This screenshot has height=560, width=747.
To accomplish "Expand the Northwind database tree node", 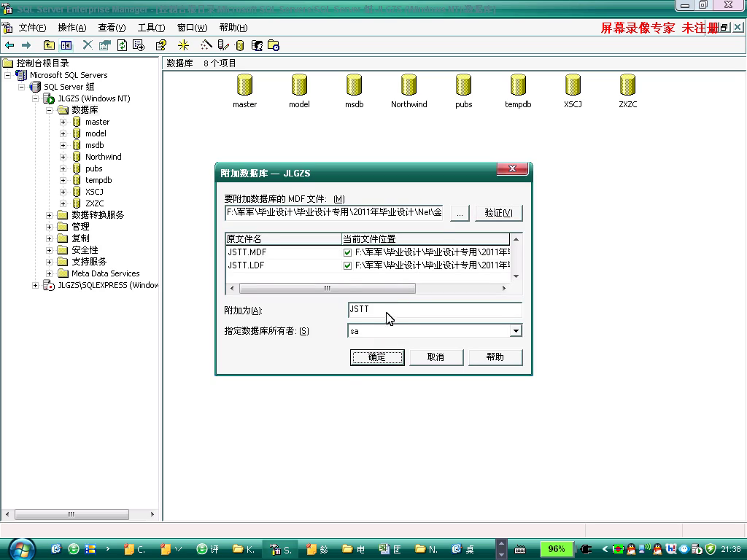I will [63, 157].
